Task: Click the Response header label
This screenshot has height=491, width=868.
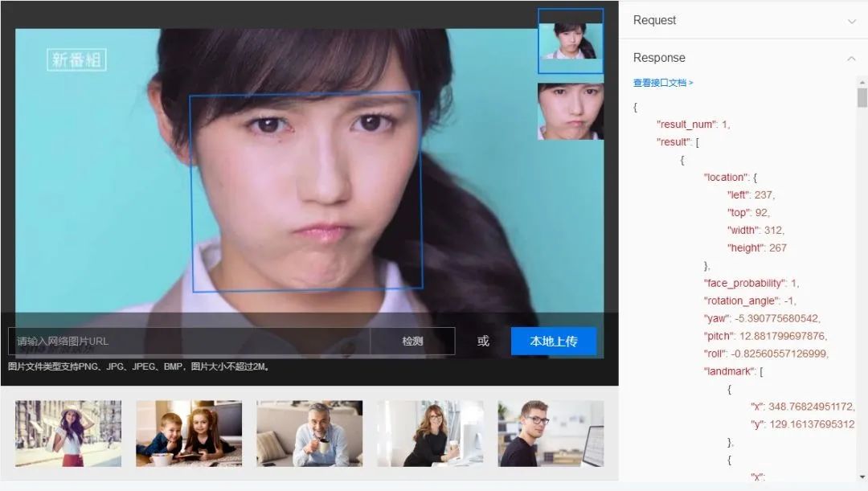Action: (659, 58)
